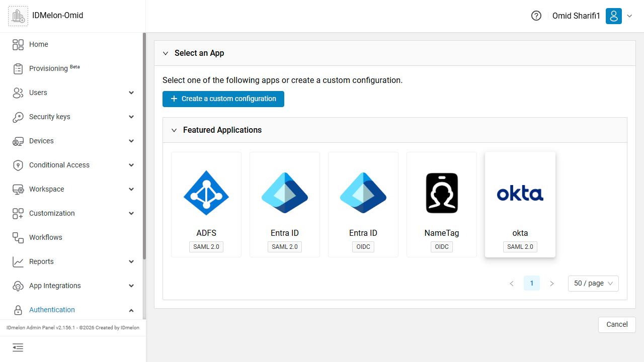Click the NameTag app name label

(x=442, y=233)
